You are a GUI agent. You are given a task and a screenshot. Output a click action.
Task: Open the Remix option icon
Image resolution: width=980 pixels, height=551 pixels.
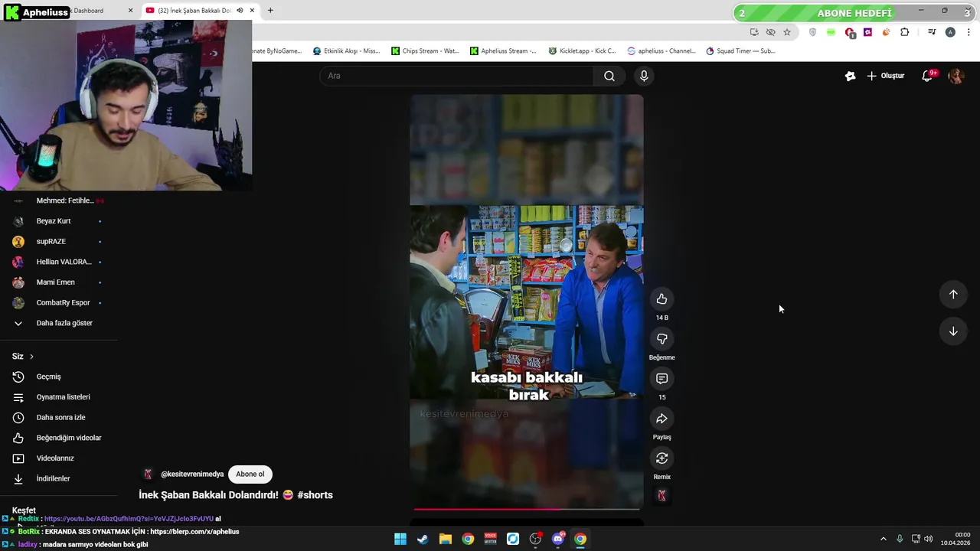[x=661, y=458]
